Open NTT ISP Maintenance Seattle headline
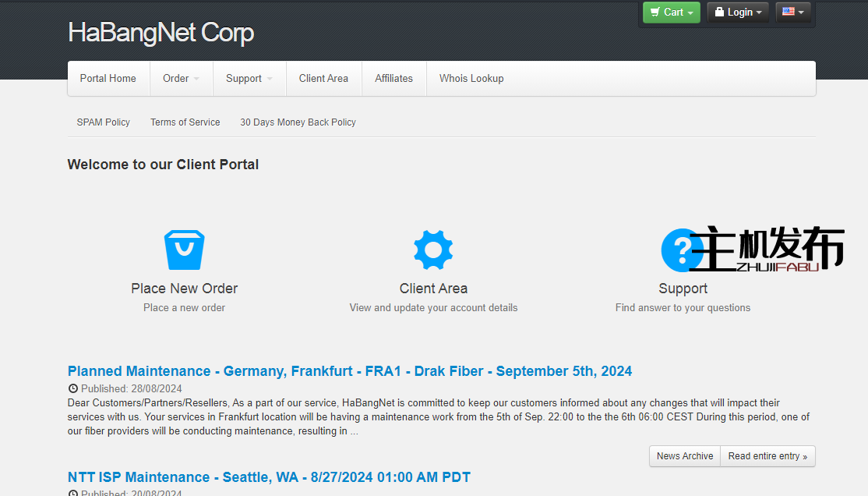 point(269,477)
